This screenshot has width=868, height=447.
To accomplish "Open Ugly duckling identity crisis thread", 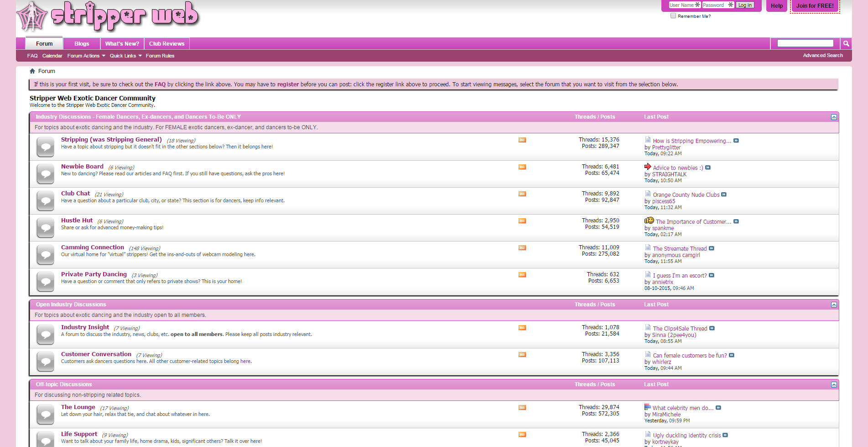I will (687, 435).
